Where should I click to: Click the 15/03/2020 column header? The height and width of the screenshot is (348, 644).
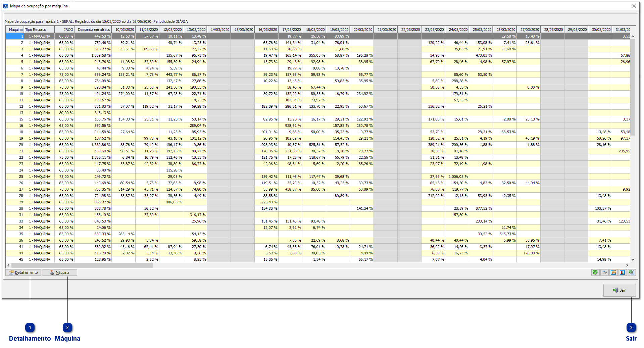tap(243, 30)
